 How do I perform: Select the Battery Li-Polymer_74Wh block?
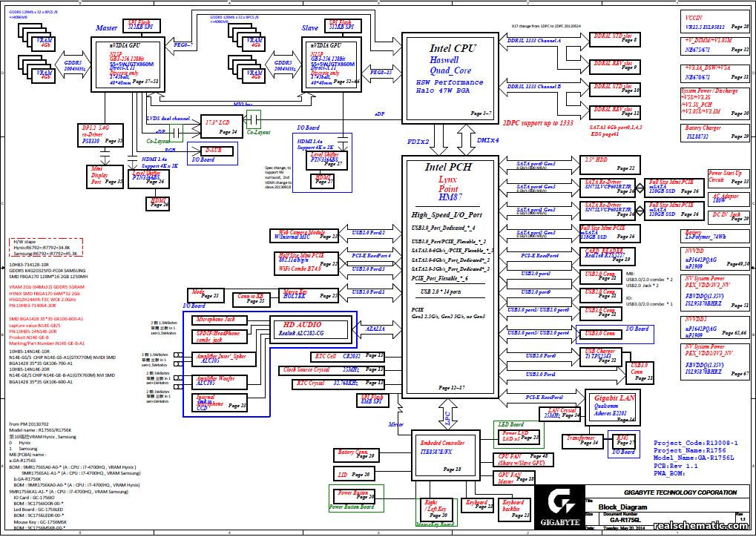point(715,235)
